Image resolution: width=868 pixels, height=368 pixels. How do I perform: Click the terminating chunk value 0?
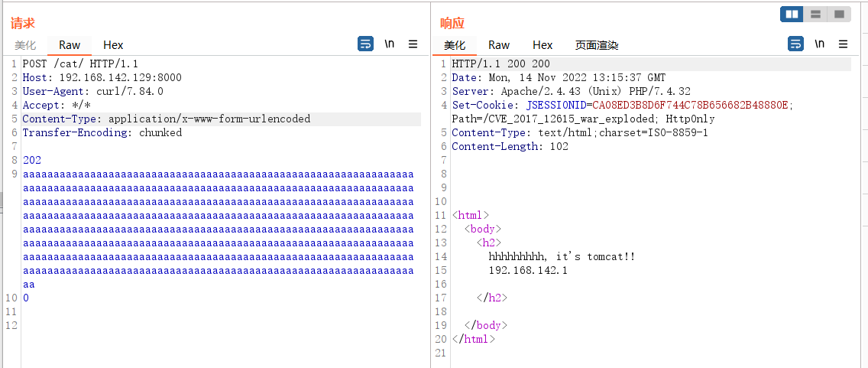point(26,298)
